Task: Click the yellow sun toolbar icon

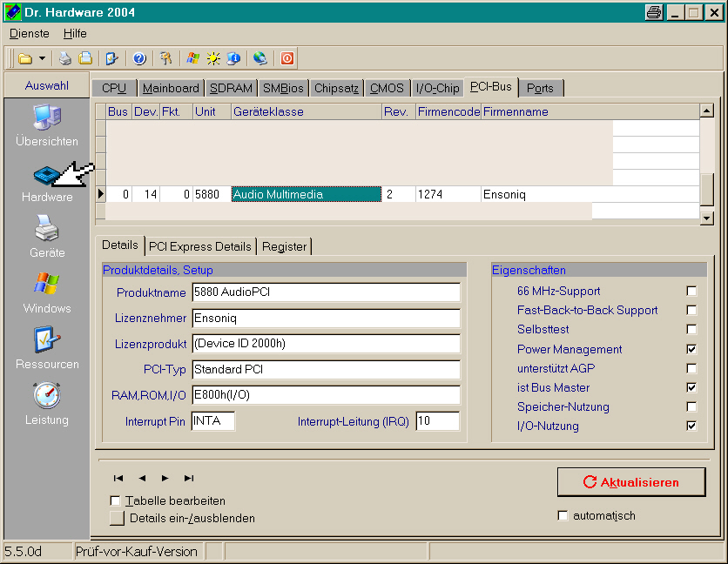Action: click(213, 58)
